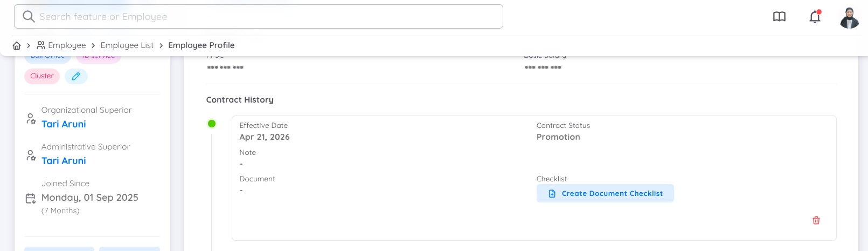868x251 pixels.
Task: Open the documentation book icon
Action: click(x=779, y=17)
